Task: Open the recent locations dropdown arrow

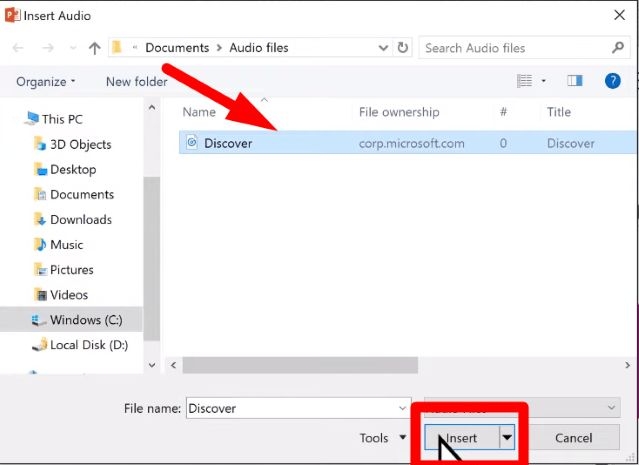Action: [73, 48]
